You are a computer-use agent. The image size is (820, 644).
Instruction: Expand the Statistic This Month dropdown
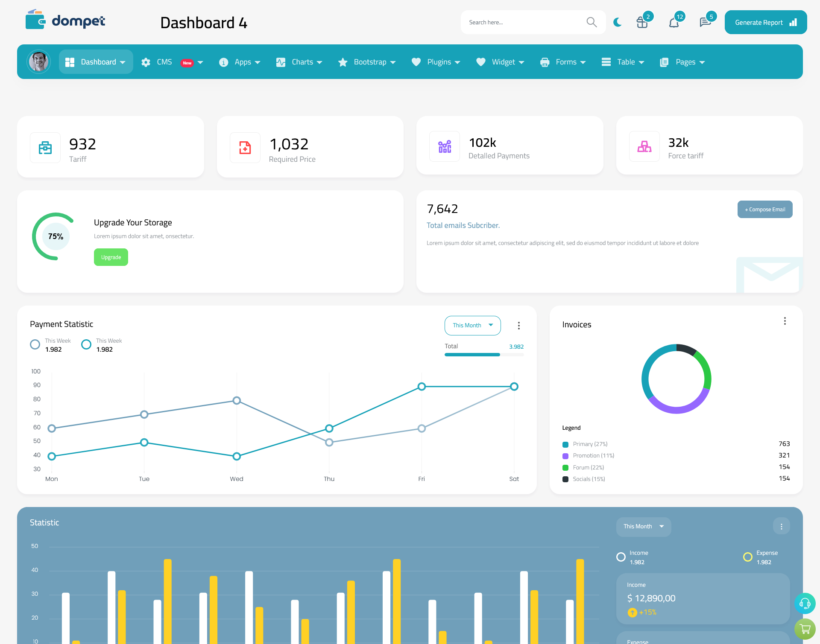(642, 526)
